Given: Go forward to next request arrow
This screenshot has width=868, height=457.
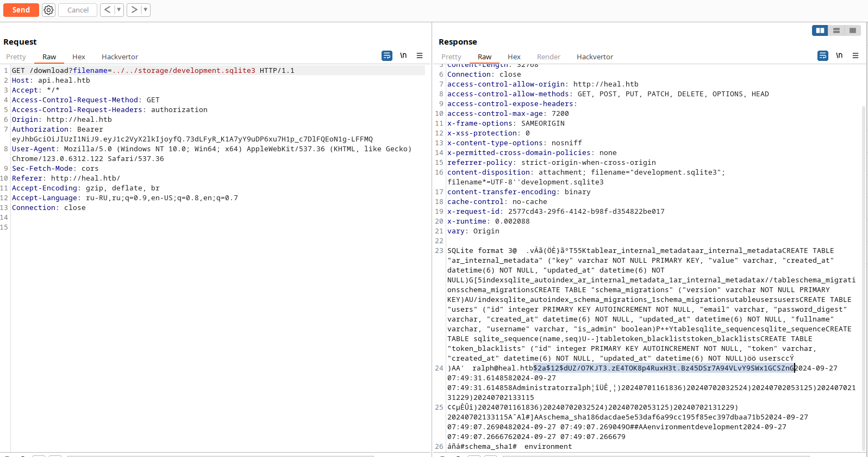Looking at the screenshot, I should [x=134, y=10].
